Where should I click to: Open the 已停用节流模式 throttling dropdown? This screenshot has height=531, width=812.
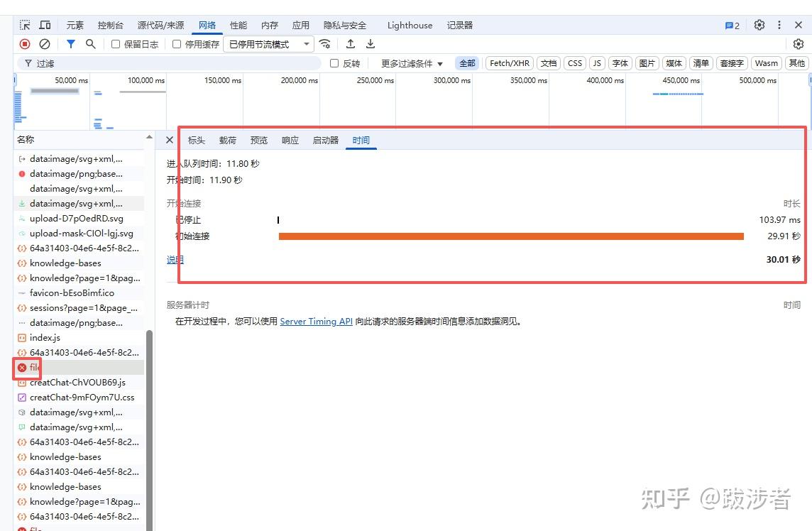[x=269, y=44]
